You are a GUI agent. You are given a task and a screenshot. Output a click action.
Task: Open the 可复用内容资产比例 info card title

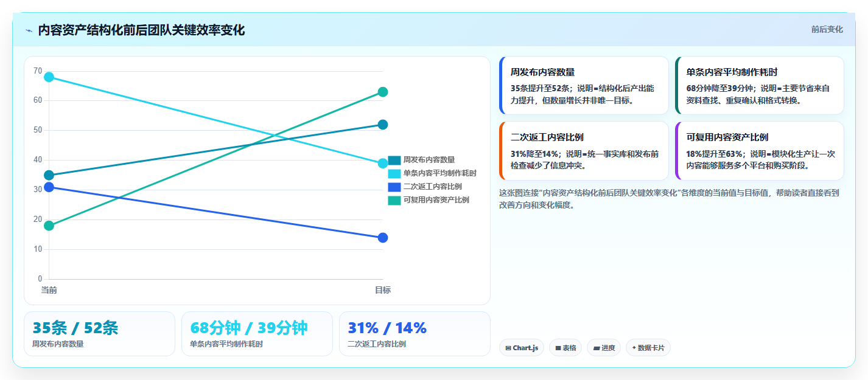[727, 137]
